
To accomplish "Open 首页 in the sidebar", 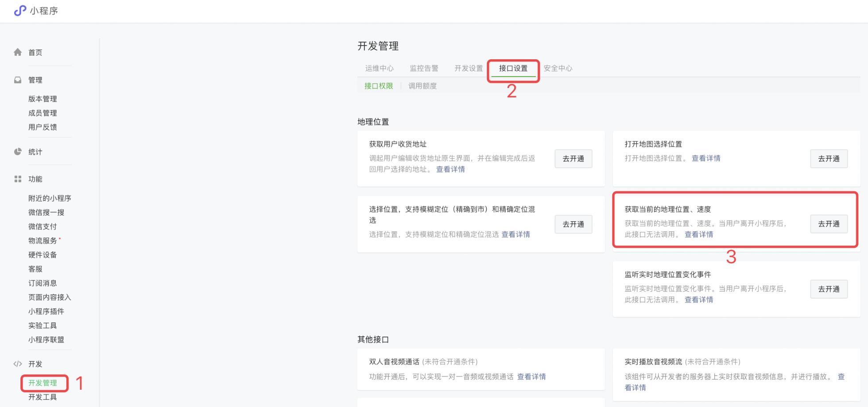I will 35,52.
